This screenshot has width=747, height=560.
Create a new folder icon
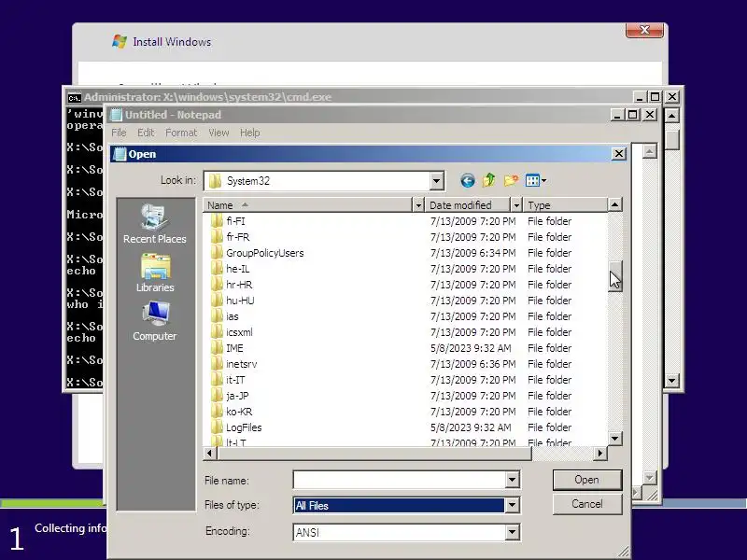(511, 180)
